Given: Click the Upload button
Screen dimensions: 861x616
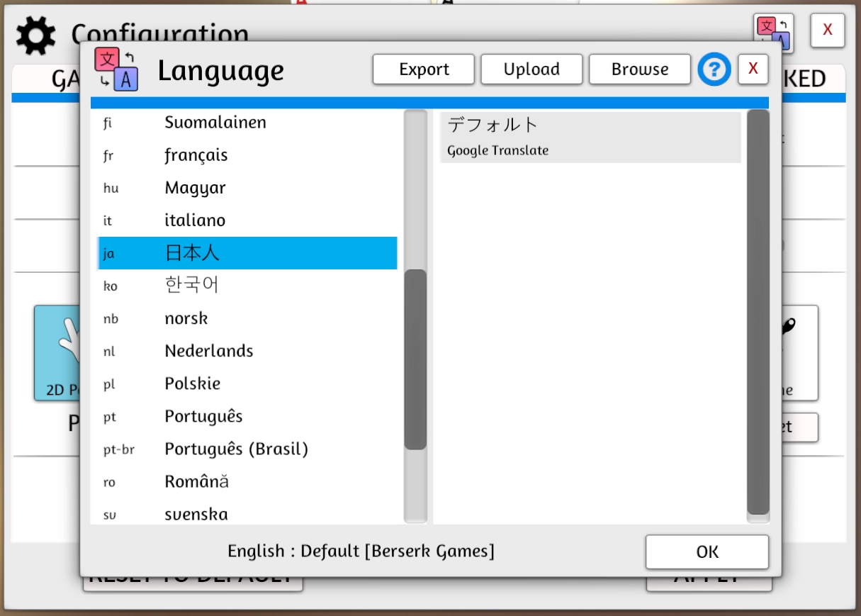Looking at the screenshot, I should [531, 69].
